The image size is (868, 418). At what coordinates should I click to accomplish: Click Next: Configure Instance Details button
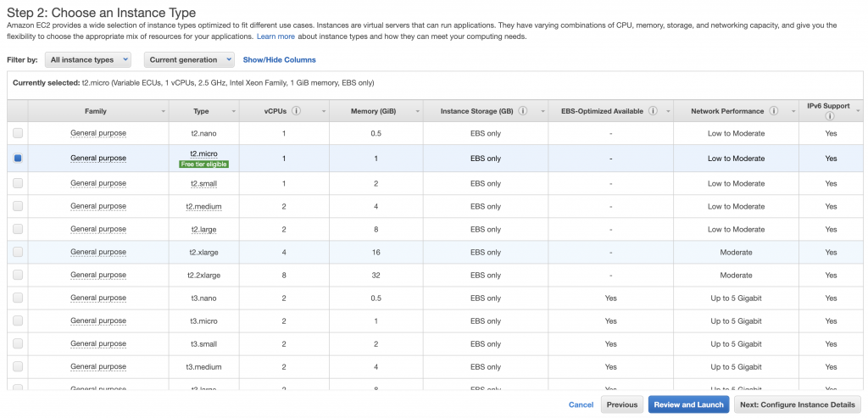pyautogui.click(x=798, y=404)
